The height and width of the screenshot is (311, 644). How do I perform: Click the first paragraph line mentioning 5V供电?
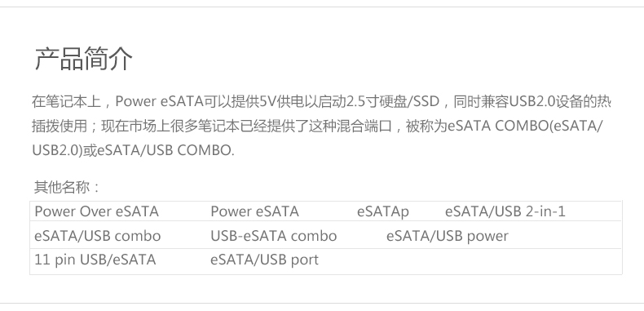click(x=321, y=101)
